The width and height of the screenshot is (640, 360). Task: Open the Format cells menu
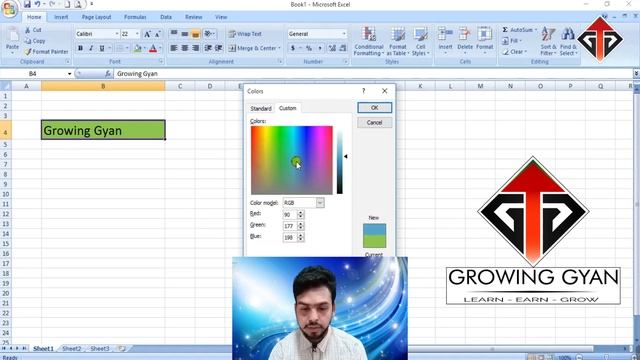click(484, 41)
